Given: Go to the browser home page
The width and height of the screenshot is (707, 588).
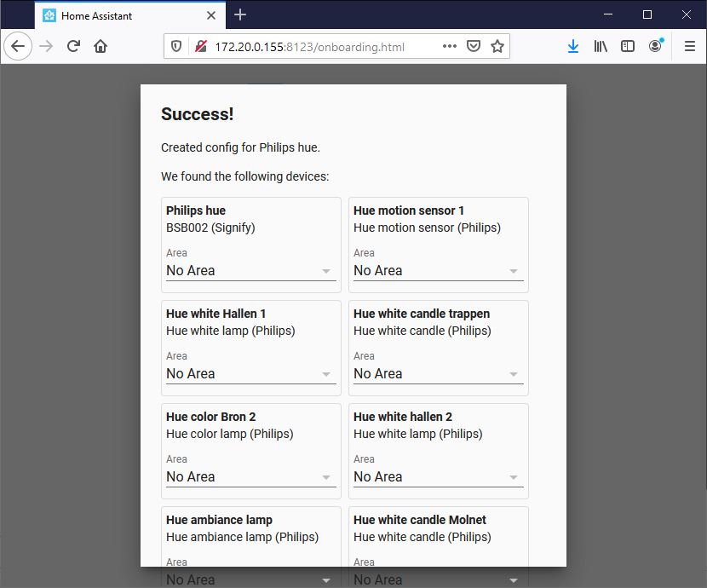Looking at the screenshot, I should click(x=101, y=46).
